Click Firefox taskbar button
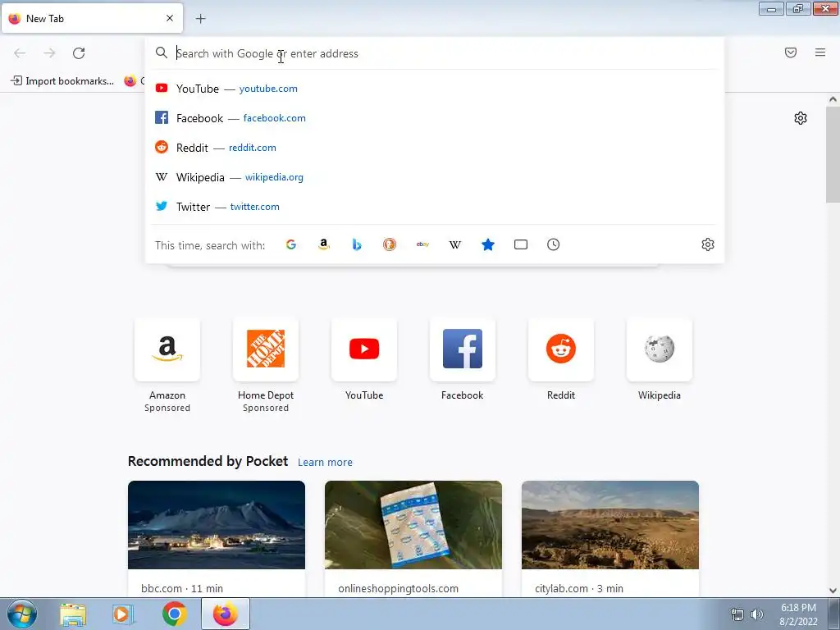Screen dimensions: 840x630 click(226, 614)
